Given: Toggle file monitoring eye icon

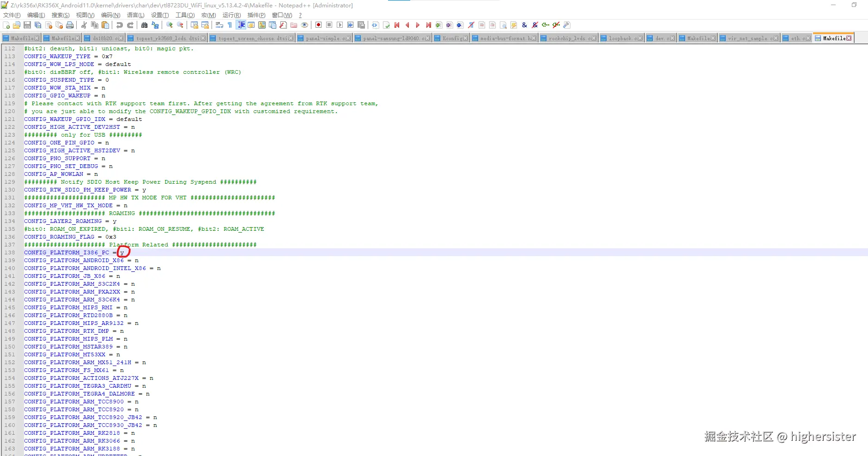Looking at the screenshot, I should 304,25.
